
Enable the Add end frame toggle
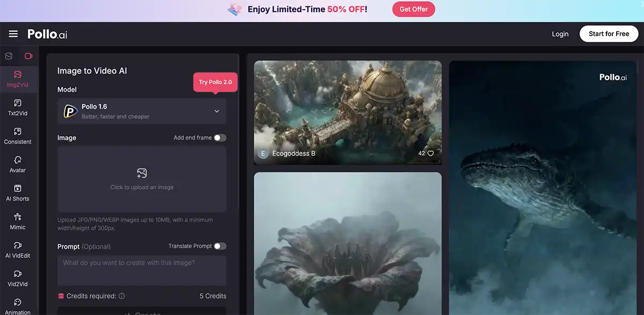pos(220,138)
